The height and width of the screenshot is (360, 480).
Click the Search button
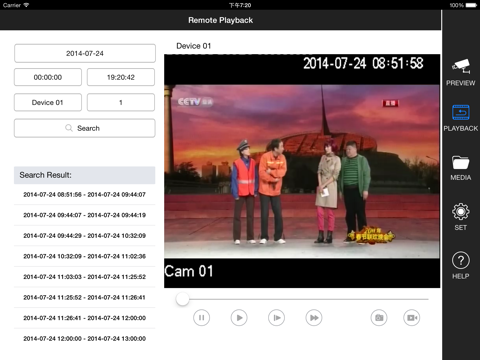(85, 128)
